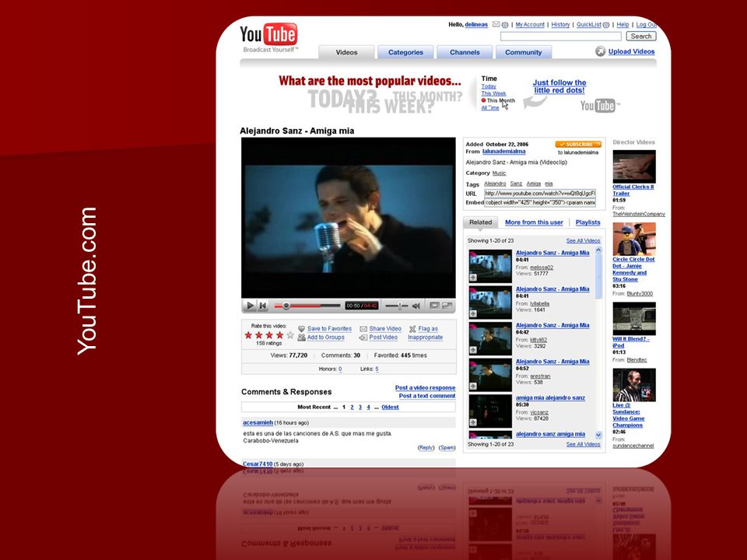Click Post a text comment link

pos(427,396)
